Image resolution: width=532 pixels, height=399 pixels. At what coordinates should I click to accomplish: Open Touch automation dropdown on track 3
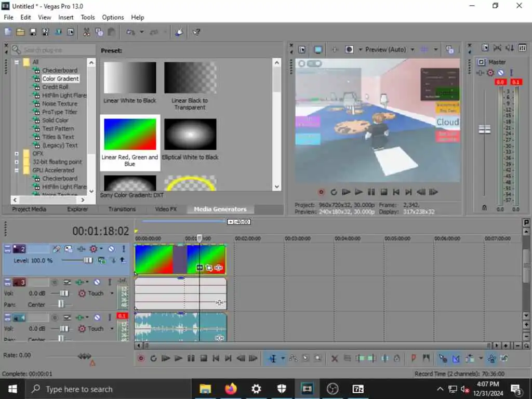pyautogui.click(x=112, y=293)
